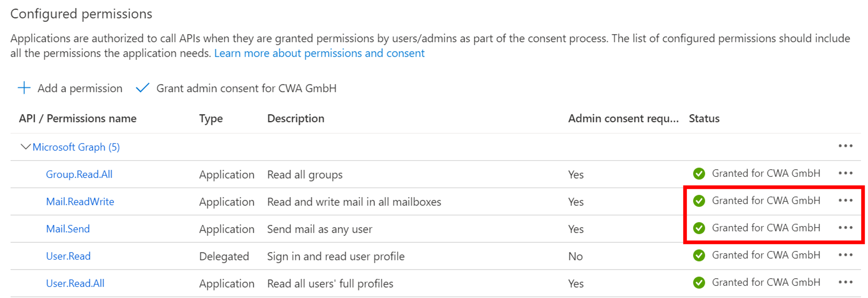Click green granted status icon for Group.Read.All
Screen dimensions: 868x298
[x=699, y=173]
